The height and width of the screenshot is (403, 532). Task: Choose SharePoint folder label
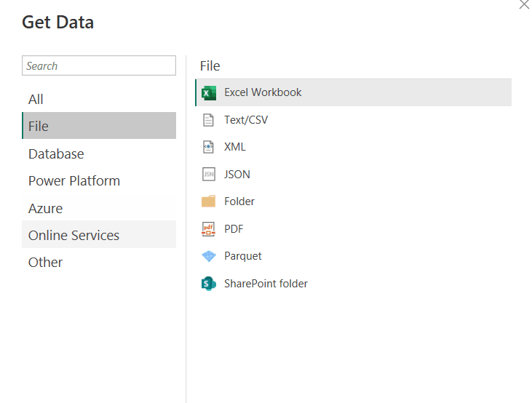click(x=266, y=283)
